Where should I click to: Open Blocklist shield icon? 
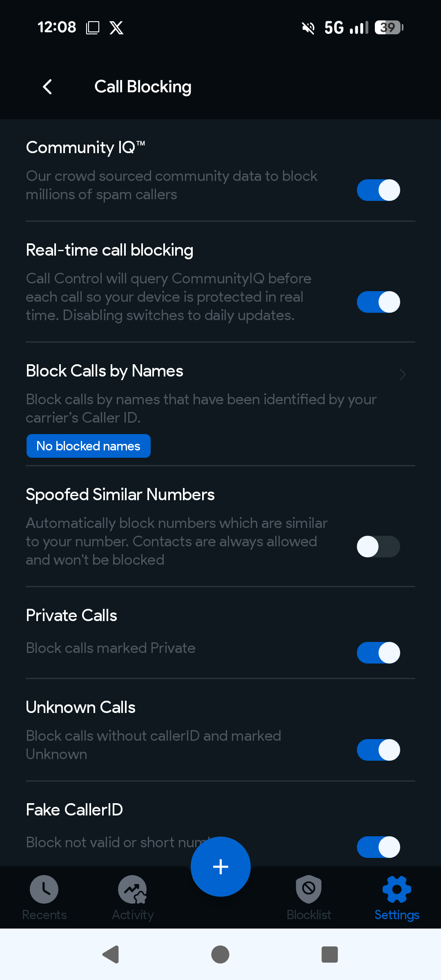coord(309,889)
